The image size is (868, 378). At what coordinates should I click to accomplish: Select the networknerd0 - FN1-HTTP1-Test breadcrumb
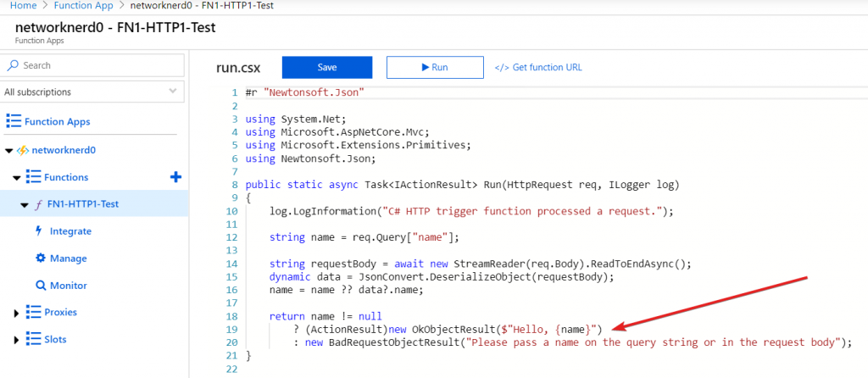202,6
